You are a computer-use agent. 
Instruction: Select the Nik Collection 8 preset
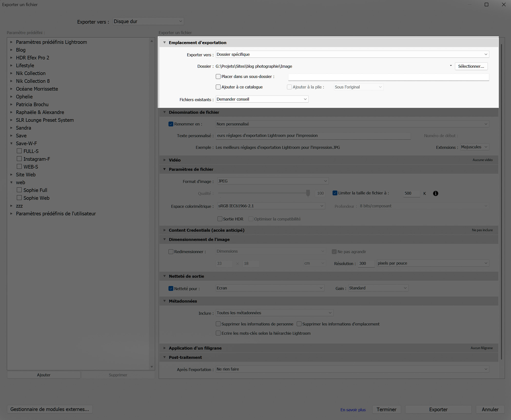33,81
